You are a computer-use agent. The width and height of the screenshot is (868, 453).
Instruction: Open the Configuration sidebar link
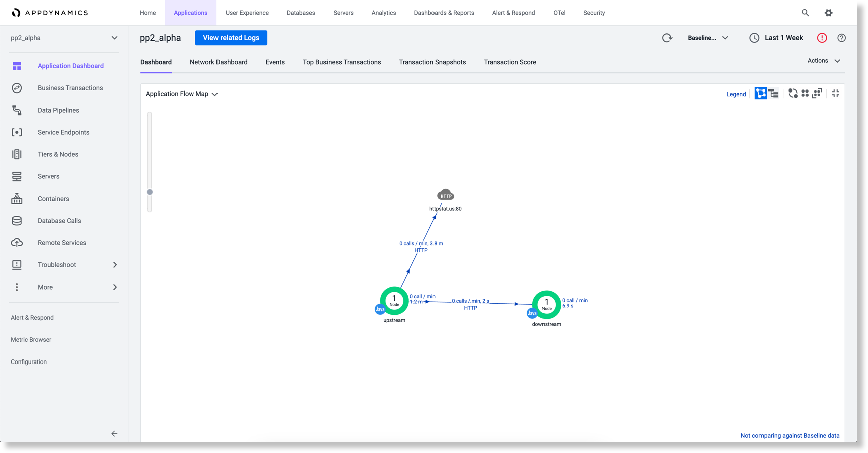29,362
